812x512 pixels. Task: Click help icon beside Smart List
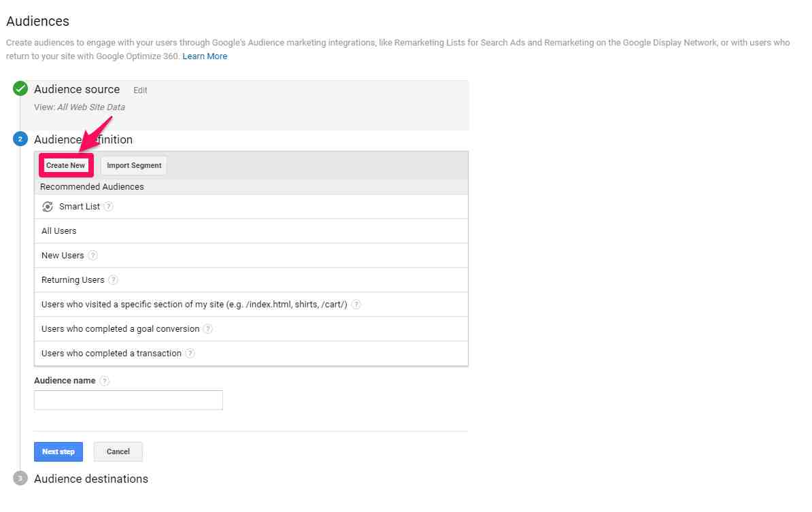point(109,207)
